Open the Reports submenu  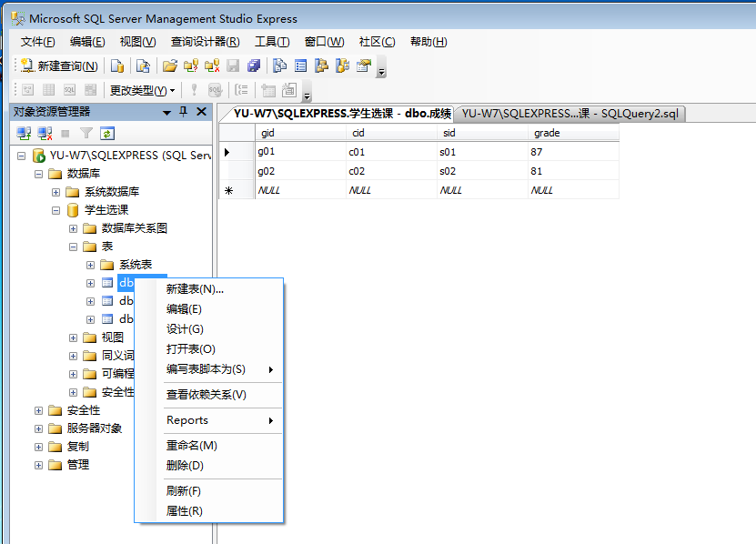tap(209, 420)
